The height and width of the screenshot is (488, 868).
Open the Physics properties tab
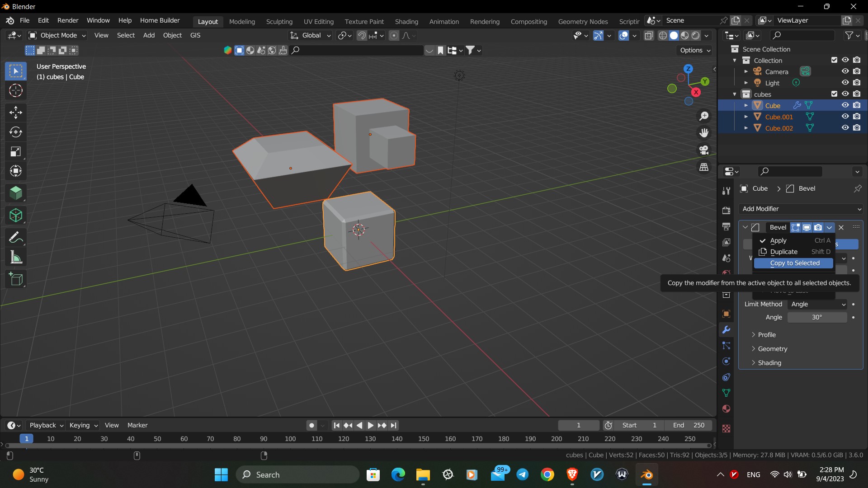coord(726,361)
